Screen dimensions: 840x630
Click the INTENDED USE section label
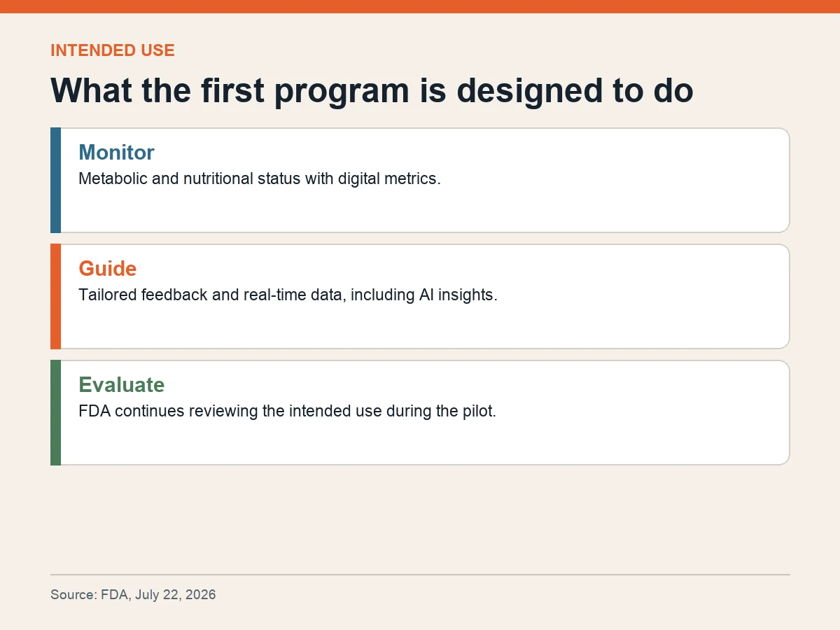(113, 50)
